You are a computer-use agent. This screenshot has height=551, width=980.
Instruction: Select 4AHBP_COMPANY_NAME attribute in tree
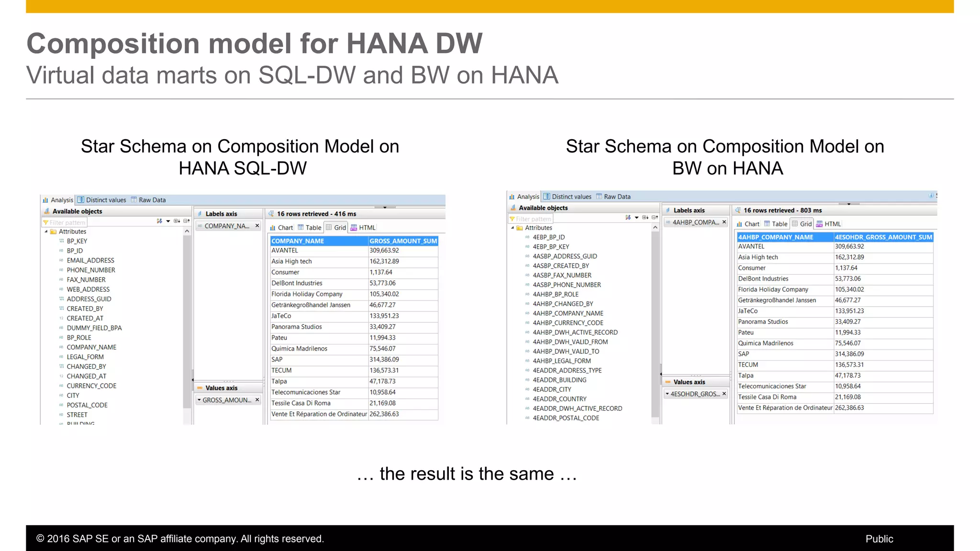click(568, 313)
